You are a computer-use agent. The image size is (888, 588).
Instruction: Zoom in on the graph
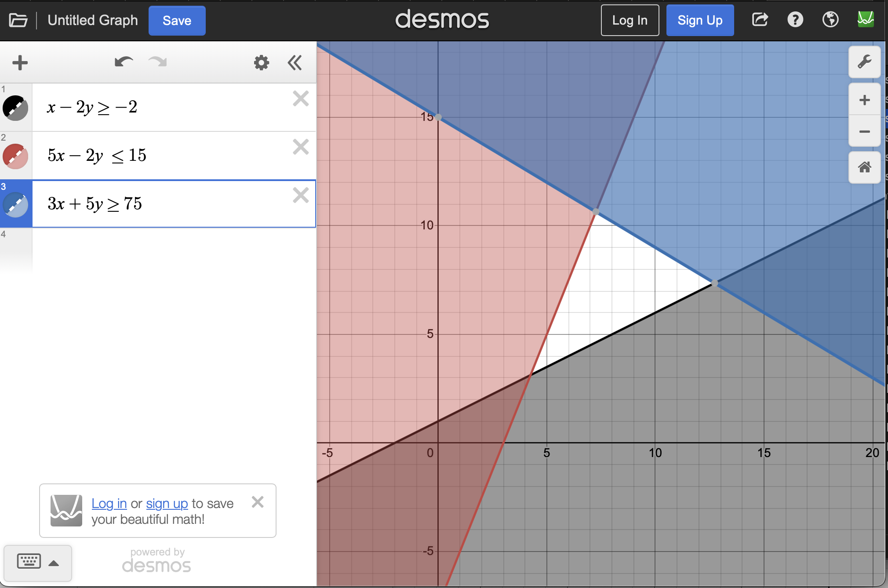coord(864,100)
